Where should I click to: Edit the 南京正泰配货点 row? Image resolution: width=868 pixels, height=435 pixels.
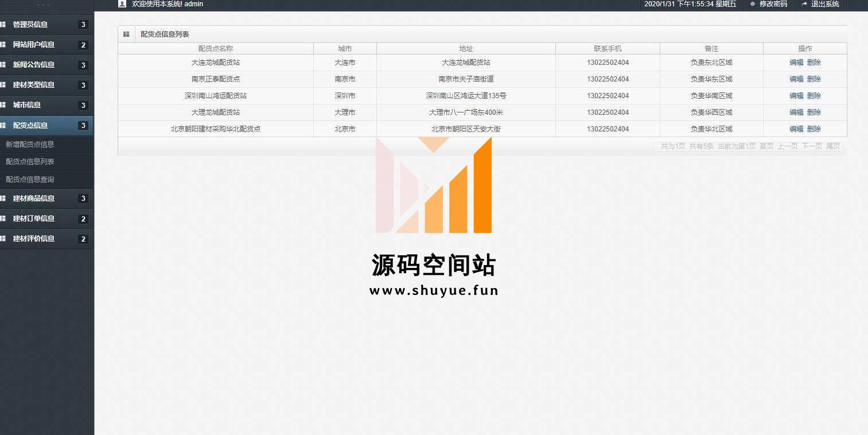[x=796, y=79]
